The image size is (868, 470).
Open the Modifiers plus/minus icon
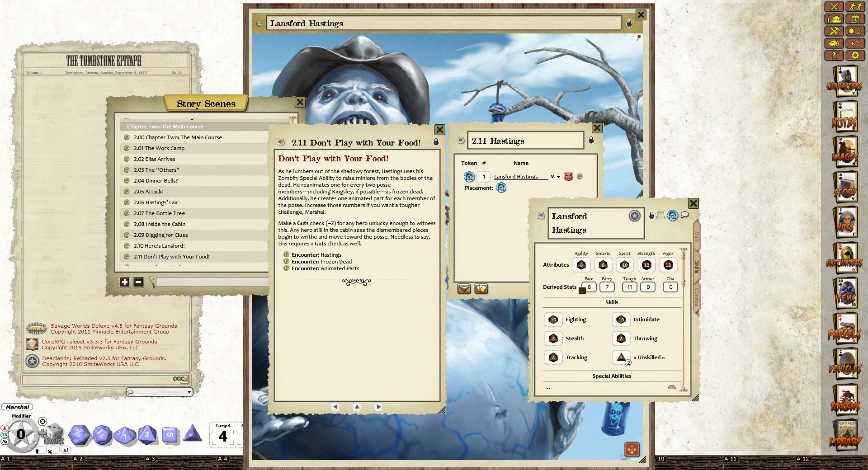(855, 43)
